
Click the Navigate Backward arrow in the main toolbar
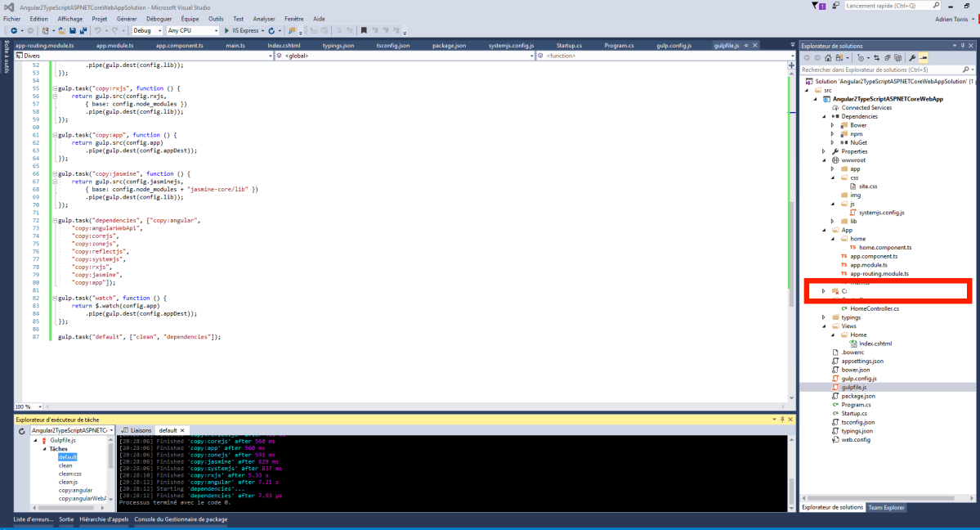click(14, 30)
